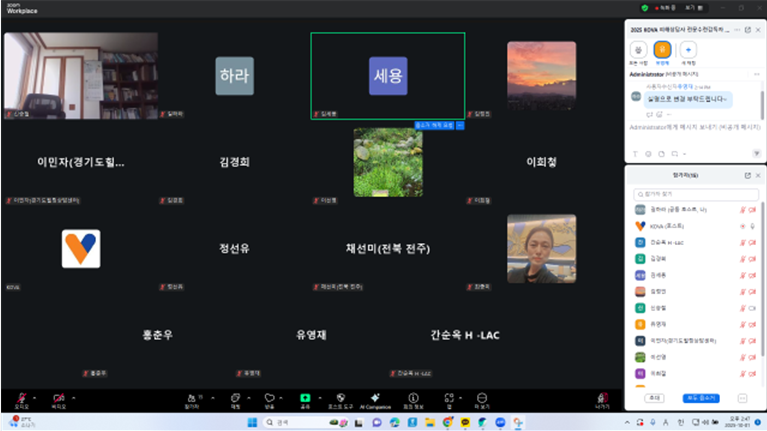
Task: Open the More options toolbar button
Action: (481, 398)
